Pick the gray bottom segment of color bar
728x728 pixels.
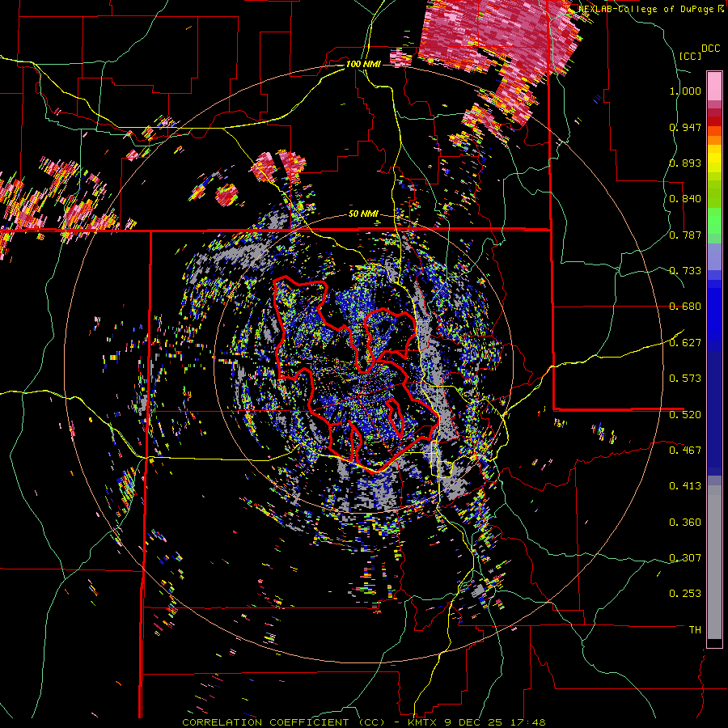pyautogui.click(x=714, y=562)
